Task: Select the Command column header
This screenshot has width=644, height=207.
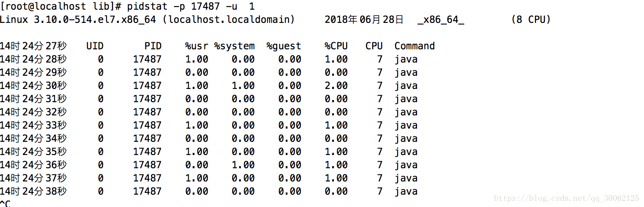Action: [x=414, y=46]
